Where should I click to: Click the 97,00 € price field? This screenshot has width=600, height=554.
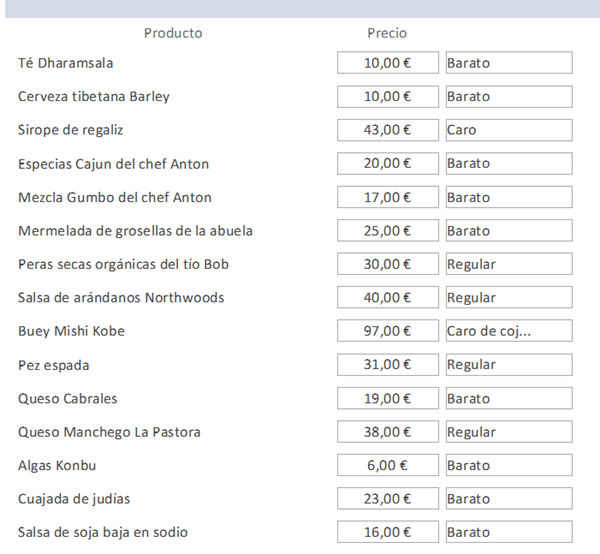[388, 331]
